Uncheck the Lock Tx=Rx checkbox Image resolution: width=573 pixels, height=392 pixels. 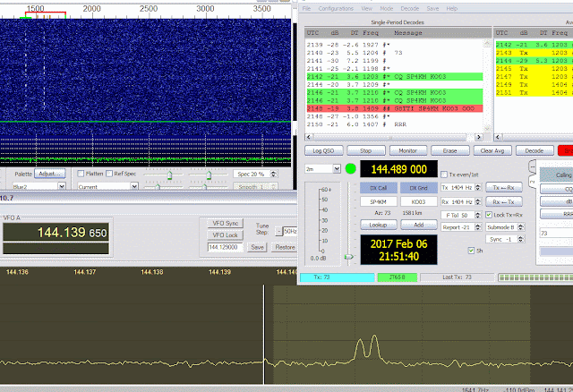[489, 215]
